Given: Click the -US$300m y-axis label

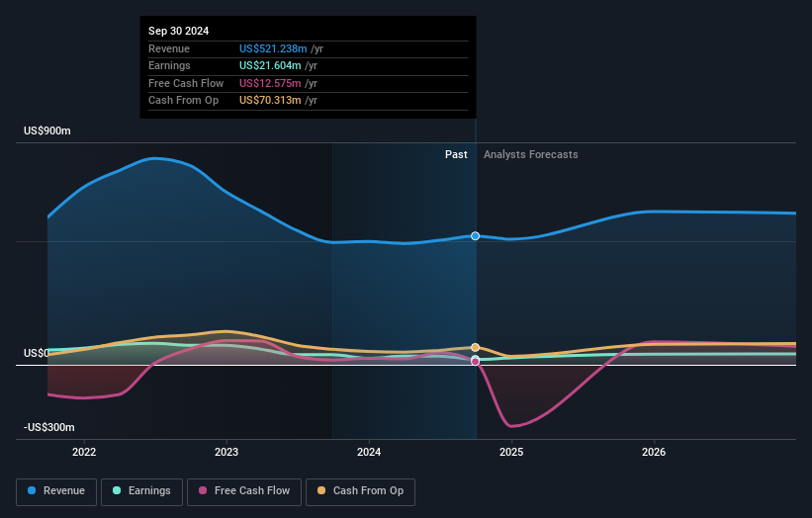Looking at the screenshot, I should 49,427.
